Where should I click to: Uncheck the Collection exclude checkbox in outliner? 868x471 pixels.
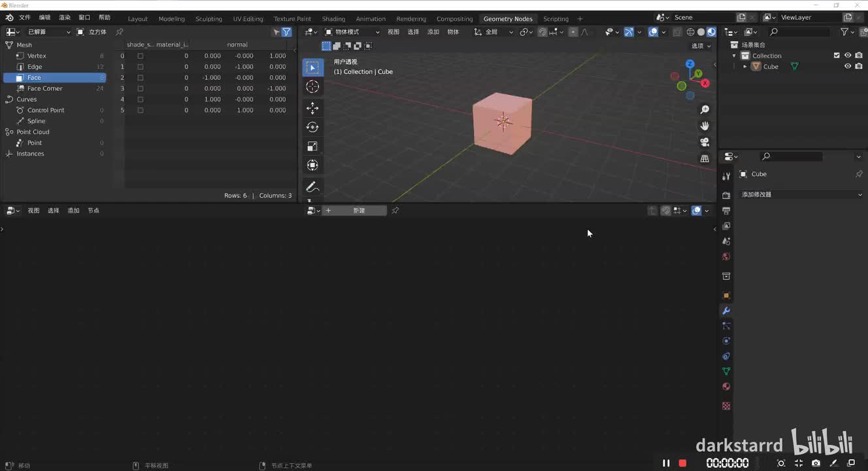pyautogui.click(x=837, y=56)
